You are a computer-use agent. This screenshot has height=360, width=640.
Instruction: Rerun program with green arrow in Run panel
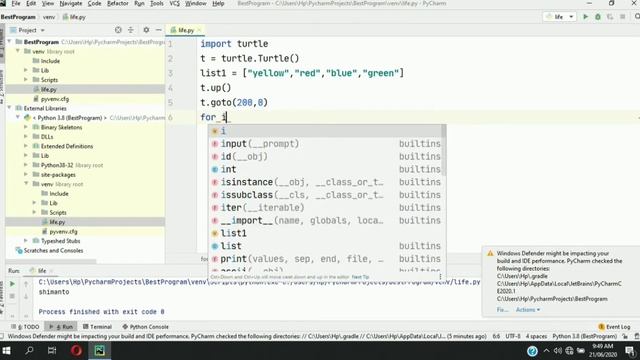coord(12,284)
